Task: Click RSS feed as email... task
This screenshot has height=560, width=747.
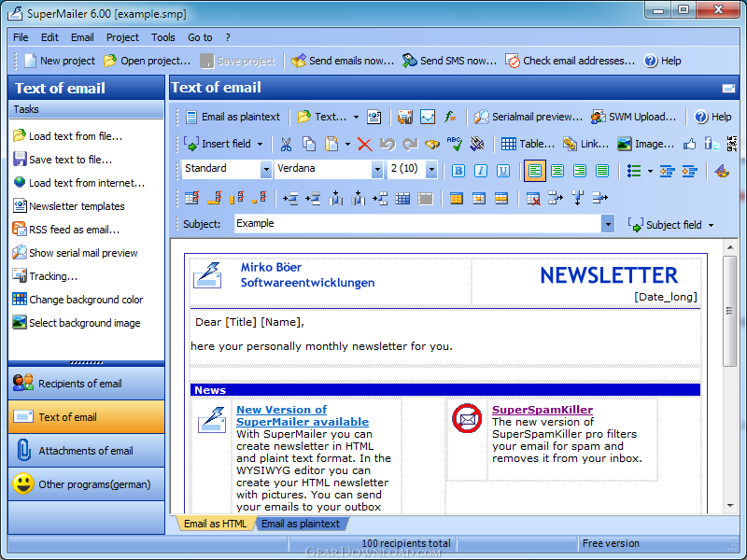Action: [65, 230]
